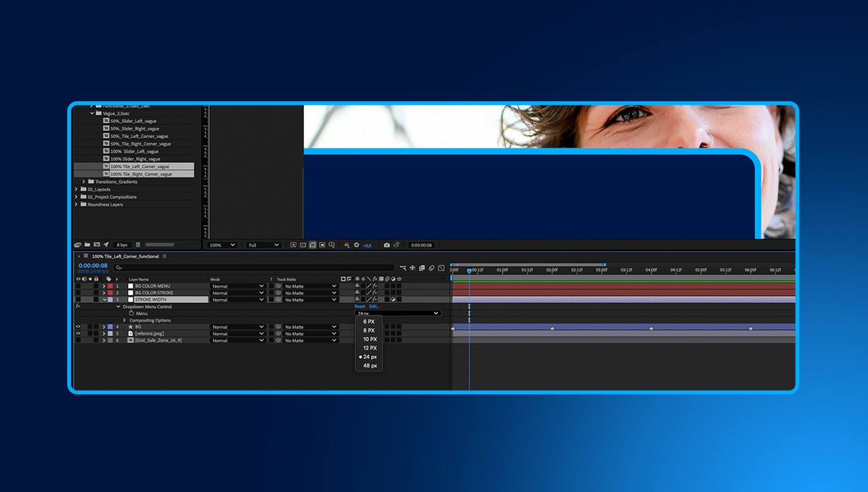
Task: Expand Compositing Options
Action: pos(124,321)
